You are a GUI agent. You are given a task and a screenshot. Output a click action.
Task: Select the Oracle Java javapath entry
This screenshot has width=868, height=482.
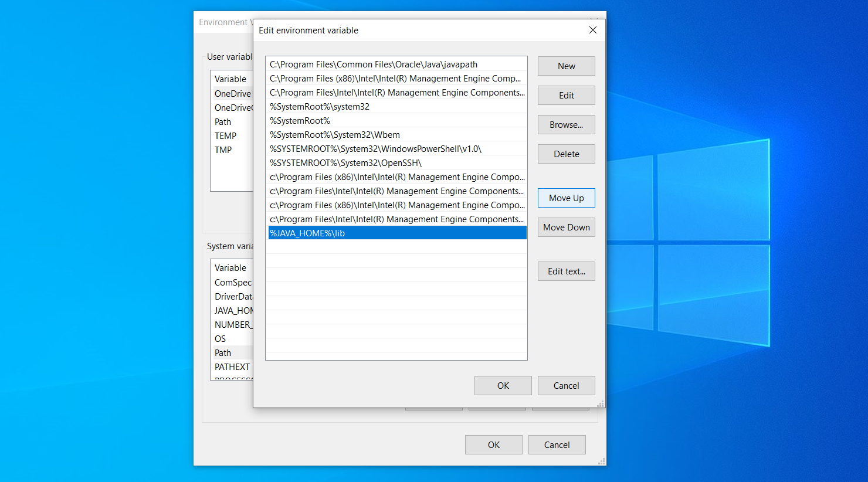397,65
